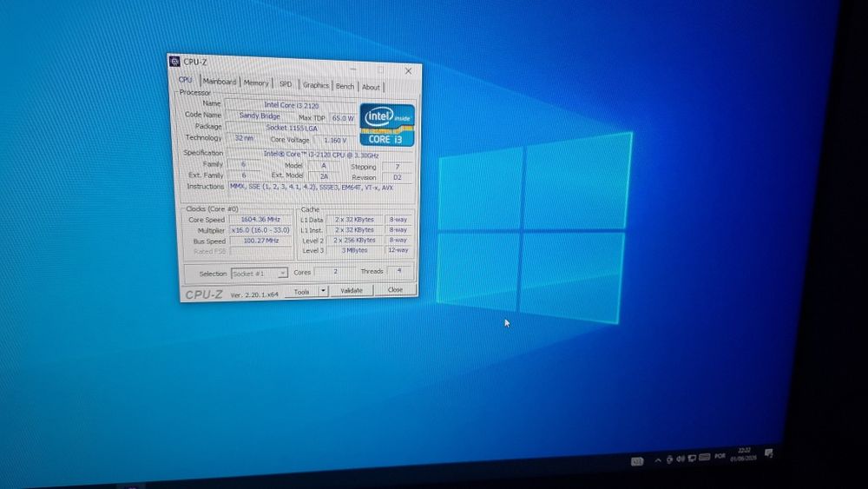Click the Package value 'Socket 1155 LGA'
Viewport: 868px width, 489px height.
click(291, 128)
